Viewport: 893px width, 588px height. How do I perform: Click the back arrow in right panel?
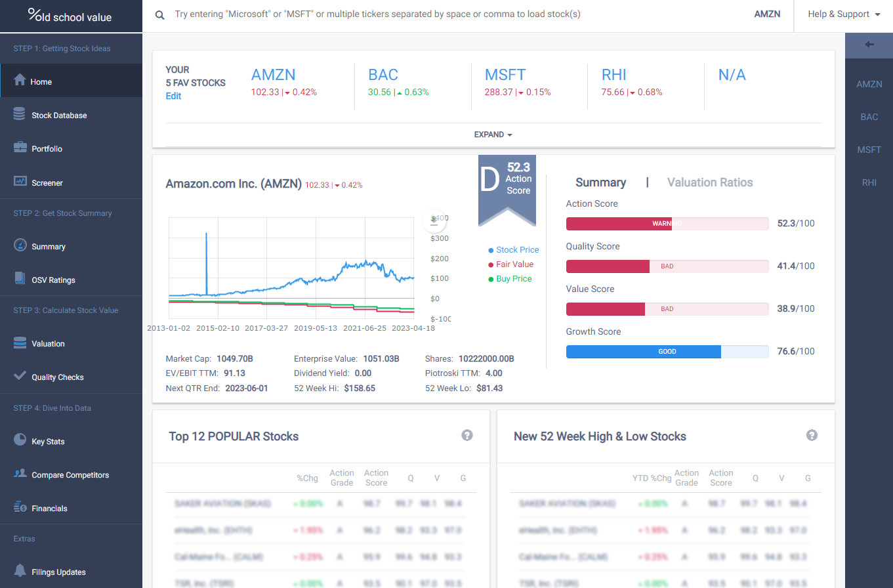[x=869, y=45]
